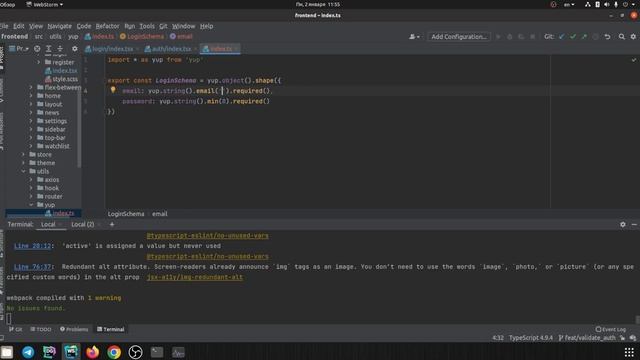Open the Event Log
640x360 pixels.
coord(611,329)
